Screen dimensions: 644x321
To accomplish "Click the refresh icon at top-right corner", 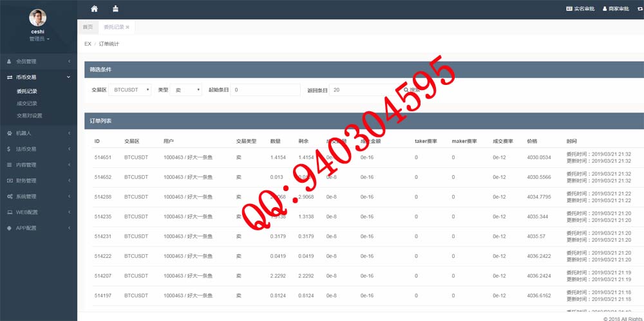I will [x=639, y=9].
